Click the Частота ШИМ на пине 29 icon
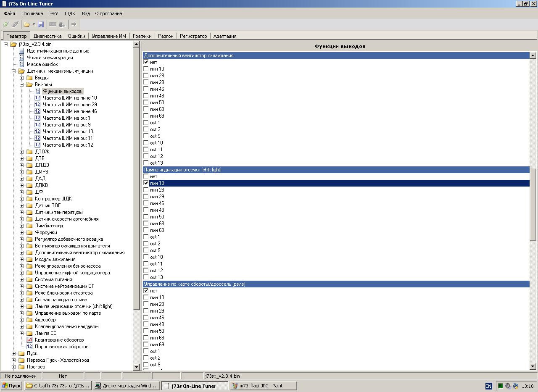Viewport: 538px width, 392px height. click(x=37, y=105)
